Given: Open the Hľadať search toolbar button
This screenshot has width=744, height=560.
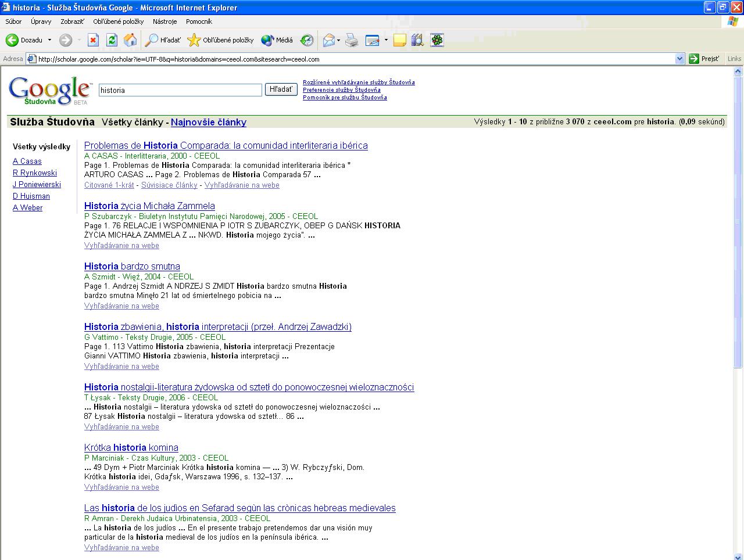Looking at the screenshot, I should click(163, 40).
